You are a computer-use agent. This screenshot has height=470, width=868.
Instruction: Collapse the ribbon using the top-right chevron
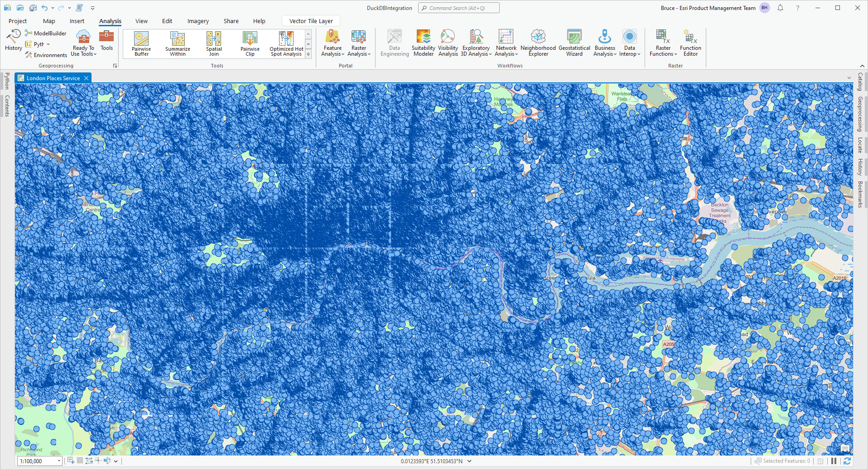pos(862,65)
